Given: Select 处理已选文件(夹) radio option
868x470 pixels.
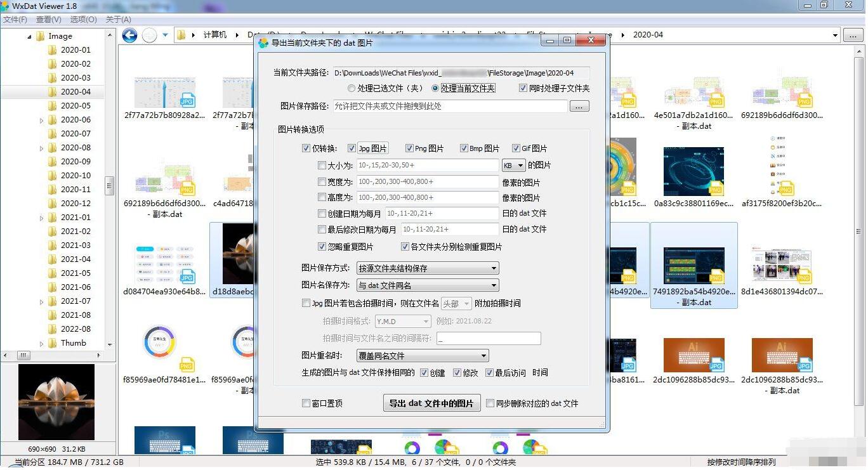Looking at the screenshot, I should pyautogui.click(x=352, y=88).
